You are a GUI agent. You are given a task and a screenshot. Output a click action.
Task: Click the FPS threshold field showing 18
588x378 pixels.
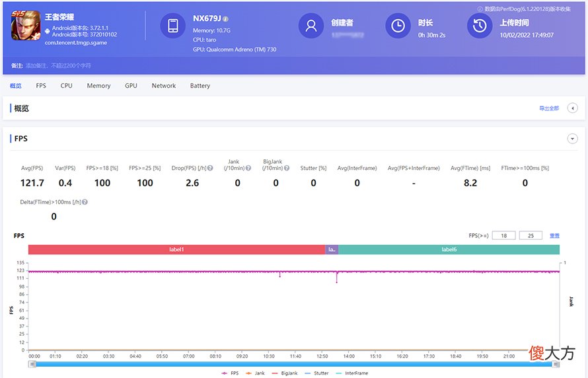point(503,235)
